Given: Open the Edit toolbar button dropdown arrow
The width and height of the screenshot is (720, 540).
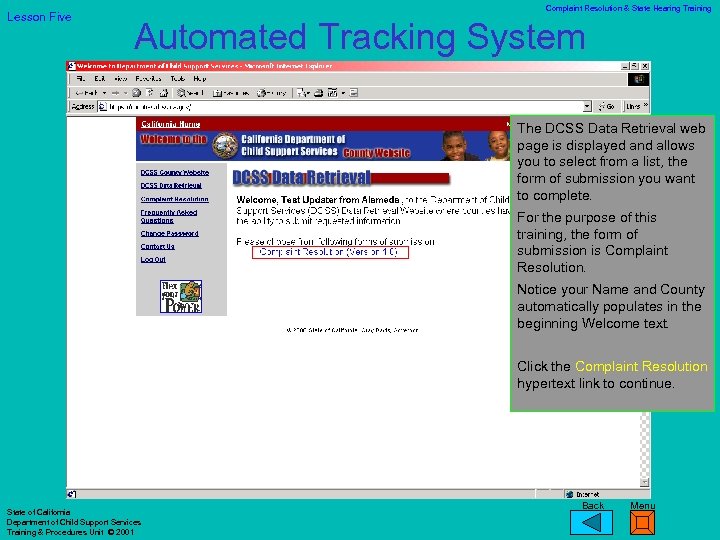Looking at the screenshot, I should pos(343,93).
